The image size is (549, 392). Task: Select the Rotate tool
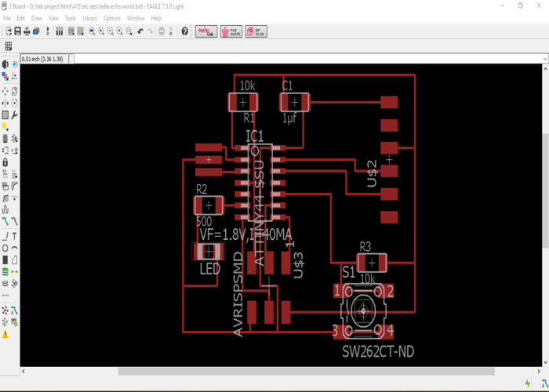(14, 103)
